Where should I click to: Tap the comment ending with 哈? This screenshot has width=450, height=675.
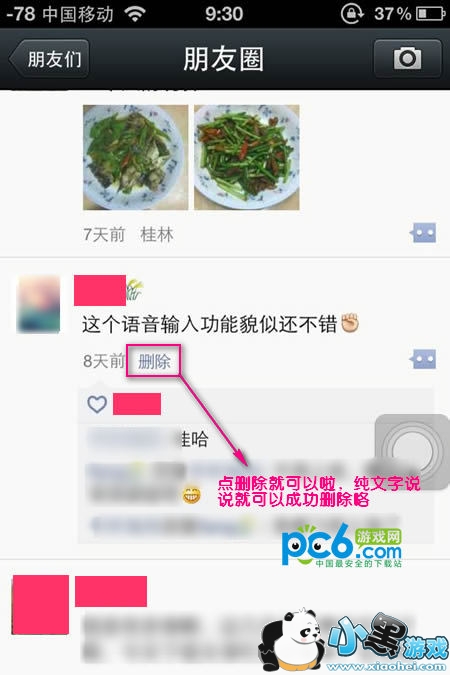tap(148, 439)
